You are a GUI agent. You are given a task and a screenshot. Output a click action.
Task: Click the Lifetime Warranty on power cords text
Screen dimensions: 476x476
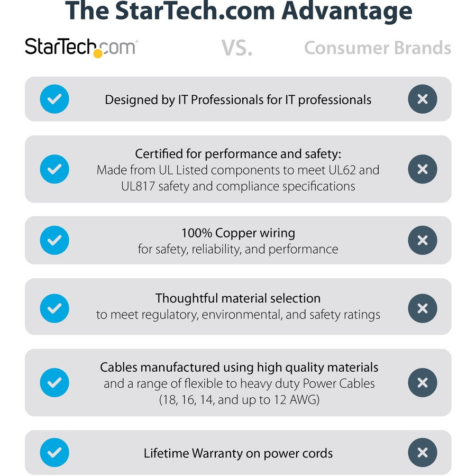coord(238,453)
